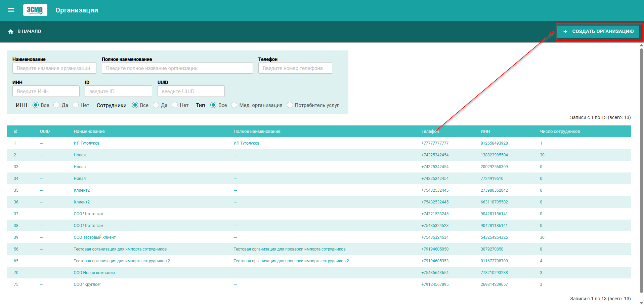The width and height of the screenshot is (644, 305).
Task: Go to В НАЧАЛО link
Action: point(29,31)
